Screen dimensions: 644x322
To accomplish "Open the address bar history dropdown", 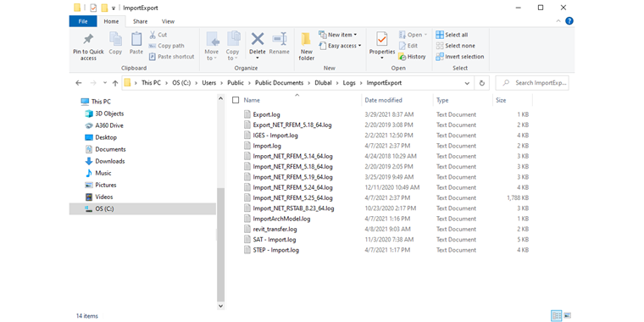I will click(467, 83).
